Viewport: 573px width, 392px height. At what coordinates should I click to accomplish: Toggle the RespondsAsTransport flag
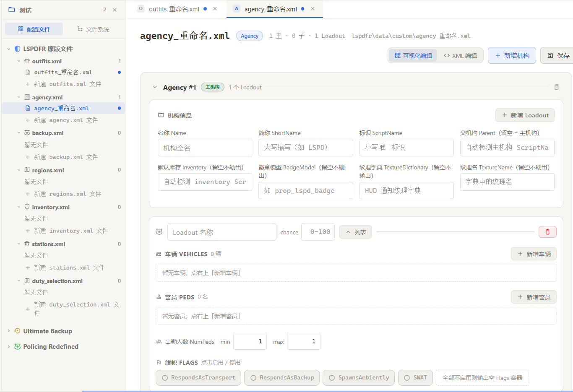(198, 378)
